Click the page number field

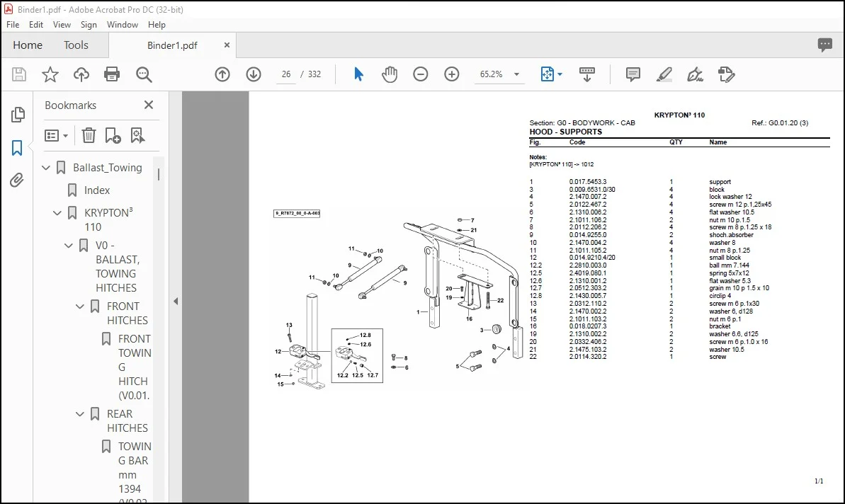(286, 74)
